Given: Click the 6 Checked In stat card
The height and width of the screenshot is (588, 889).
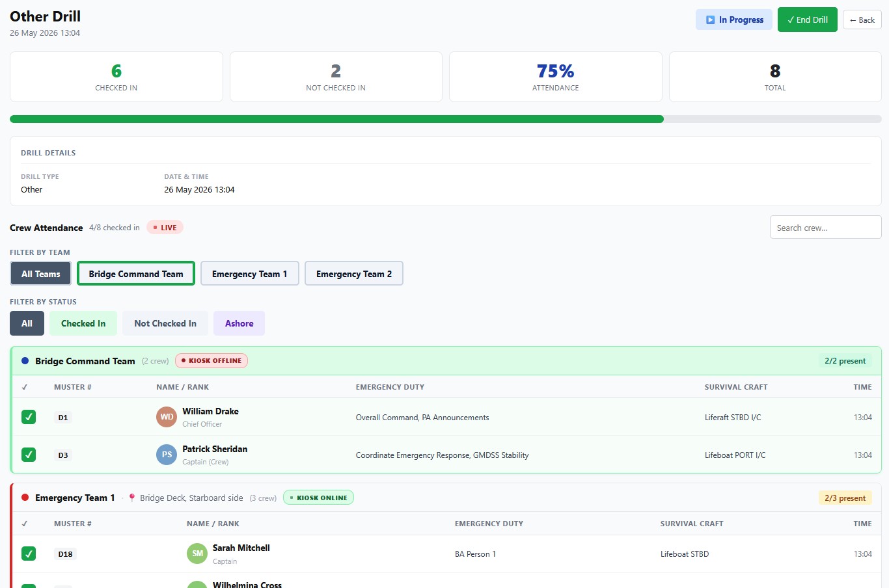Looking at the screenshot, I should pyautogui.click(x=116, y=77).
